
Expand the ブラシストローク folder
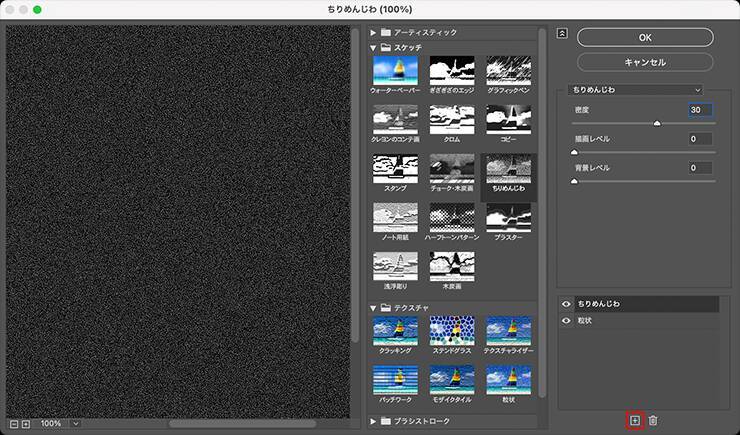(x=374, y=421)
